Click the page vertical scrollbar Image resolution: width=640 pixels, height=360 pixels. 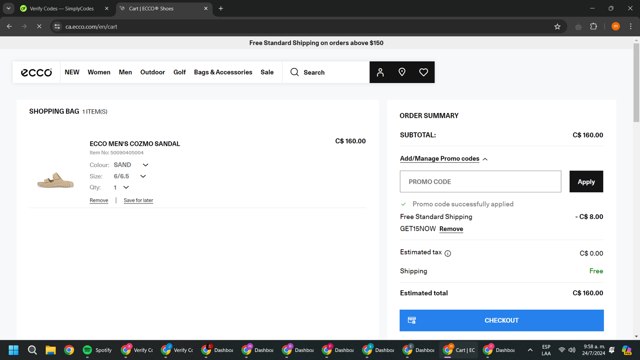pos(636,82)
